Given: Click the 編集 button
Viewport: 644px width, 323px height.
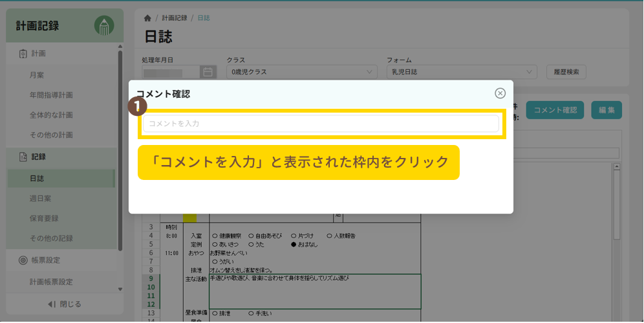Looking at the screenshot, I should [x=606, y=110].
